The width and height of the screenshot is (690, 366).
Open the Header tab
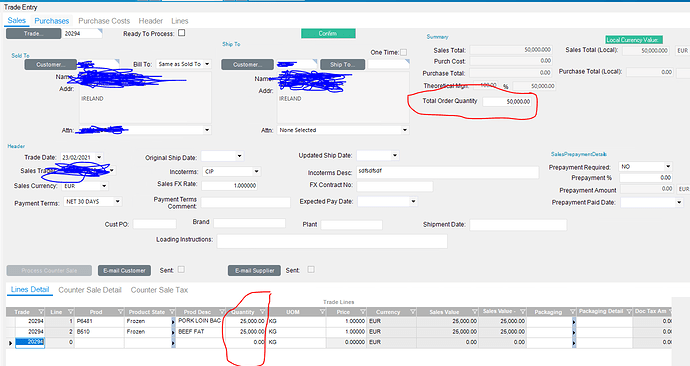pyautogui.click(x=150, y=21)
